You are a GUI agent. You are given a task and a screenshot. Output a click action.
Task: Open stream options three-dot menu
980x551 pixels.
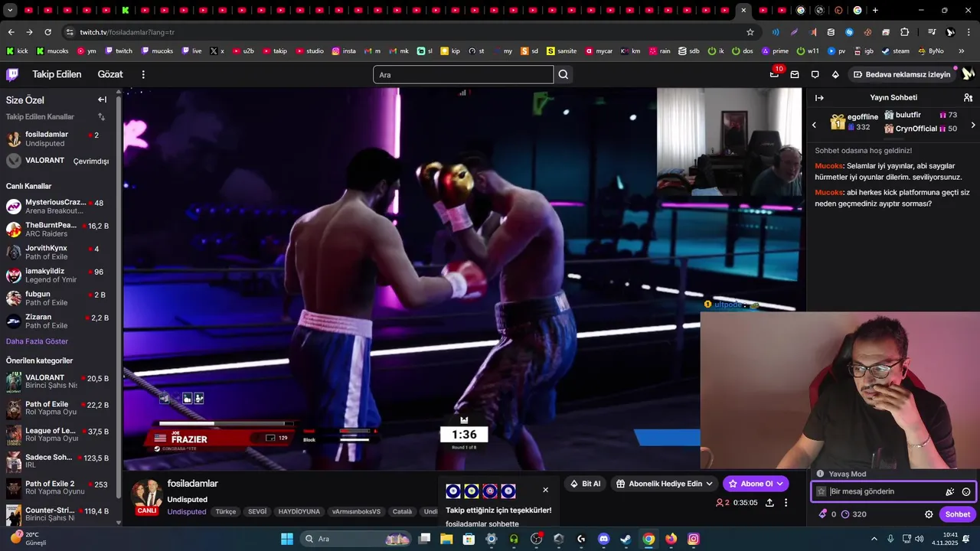(786, 503)
